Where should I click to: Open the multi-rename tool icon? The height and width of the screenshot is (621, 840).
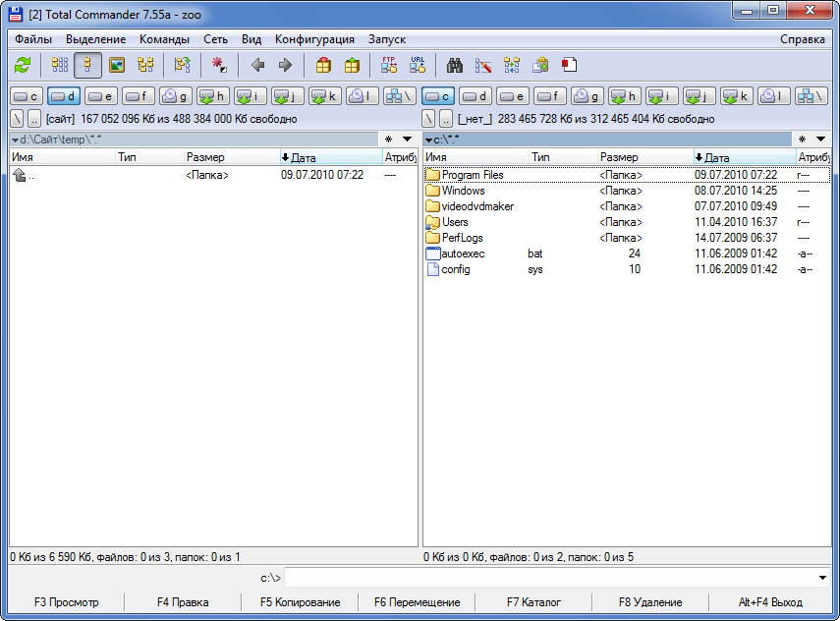tap(482, 66)
